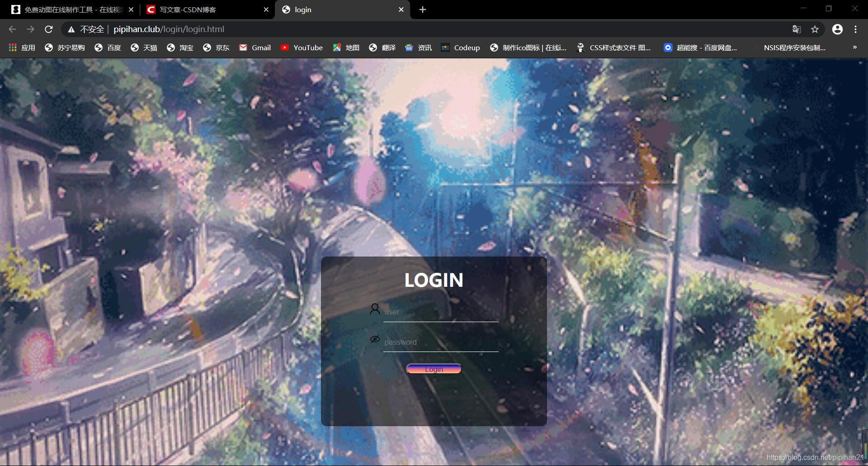This screenshot has height=466, width=868.
Task: Close the 写文章-CSDN博客 tab
Action: click(266, 10)
